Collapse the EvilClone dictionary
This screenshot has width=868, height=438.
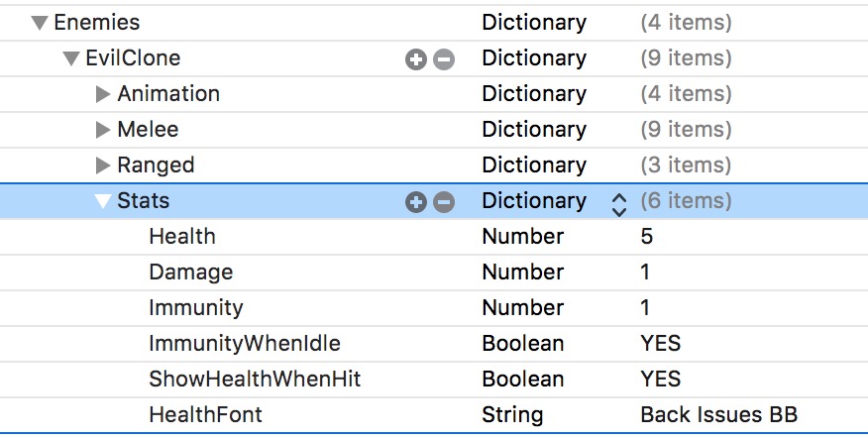point(71,58)
